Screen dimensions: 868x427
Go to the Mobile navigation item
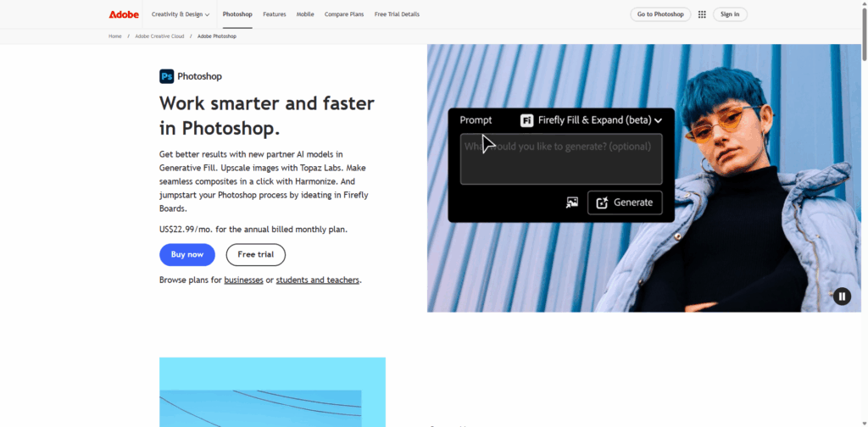tap(305, 14)
